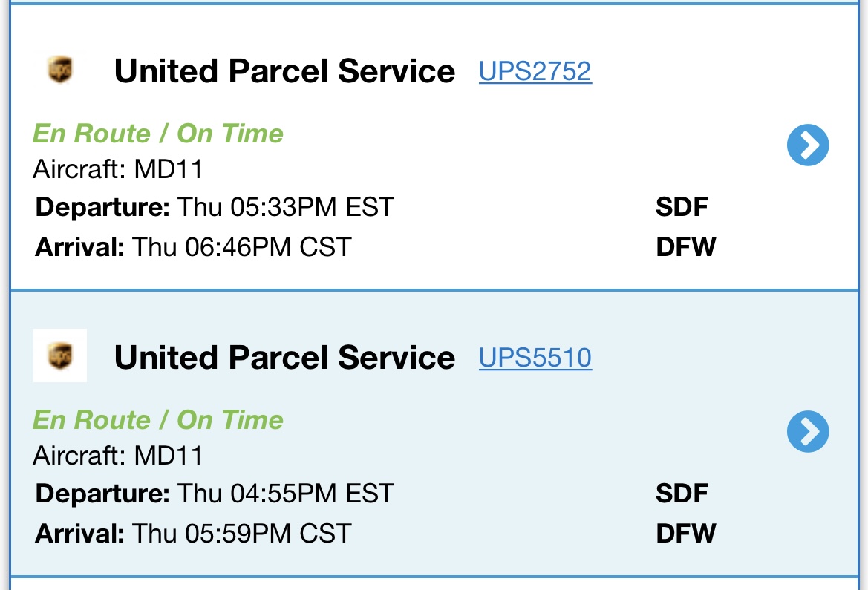Click the En Route status of UPS2752
This screenshot has width=868, height=590.
157,134
